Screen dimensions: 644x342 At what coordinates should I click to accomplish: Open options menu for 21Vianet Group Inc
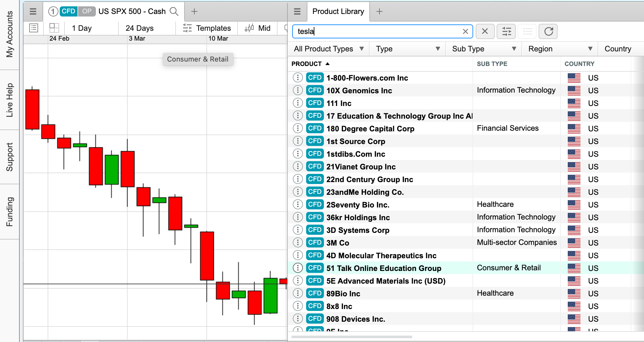(298, 166)
